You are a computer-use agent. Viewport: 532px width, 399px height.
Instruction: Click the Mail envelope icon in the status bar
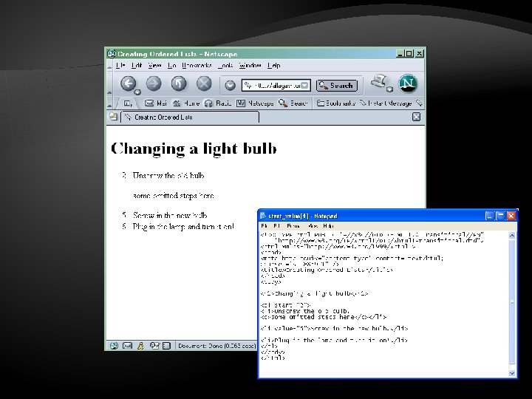click(127, 346)
